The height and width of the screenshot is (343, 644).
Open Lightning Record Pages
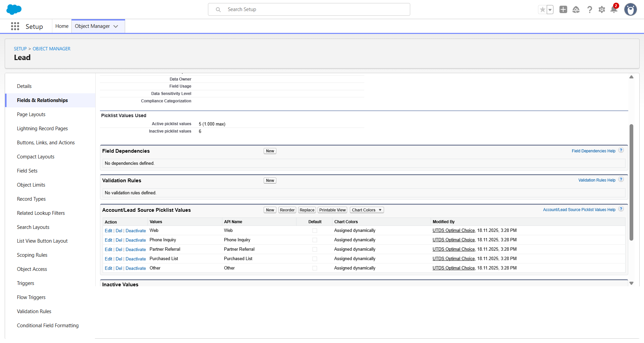click(x=42, y=129)
